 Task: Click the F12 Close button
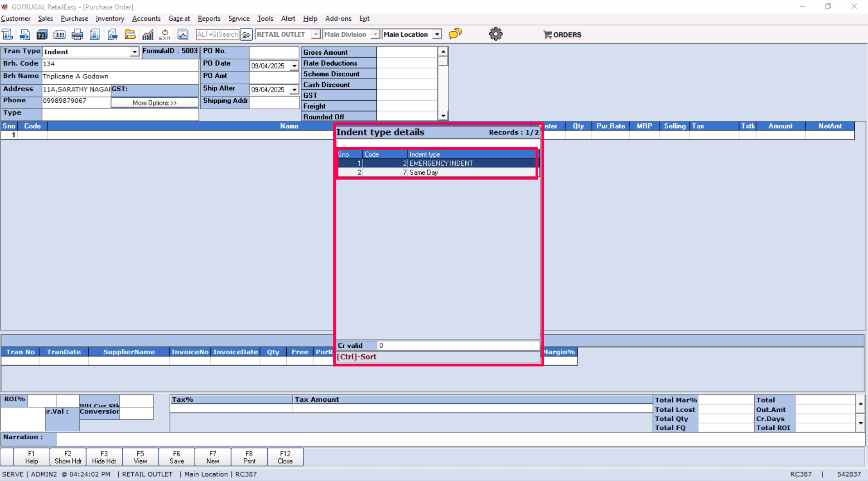pyautogui.click(x=285, y=457)
